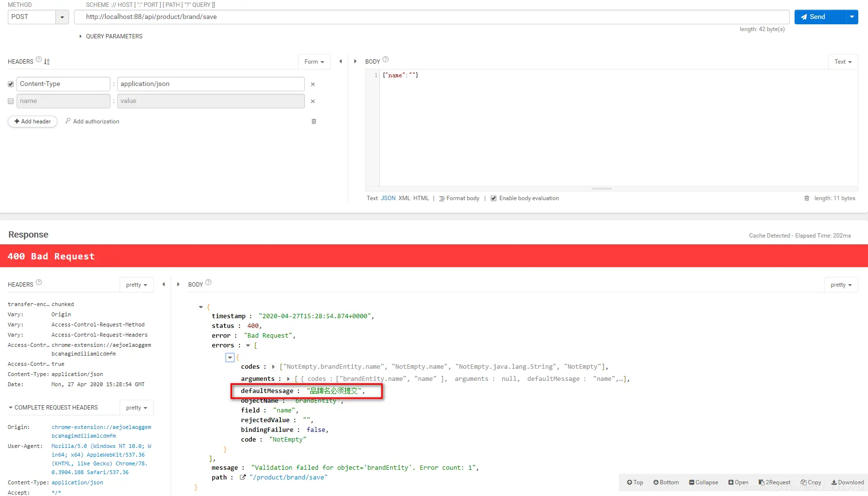Edit the application/json header value field

211,84
